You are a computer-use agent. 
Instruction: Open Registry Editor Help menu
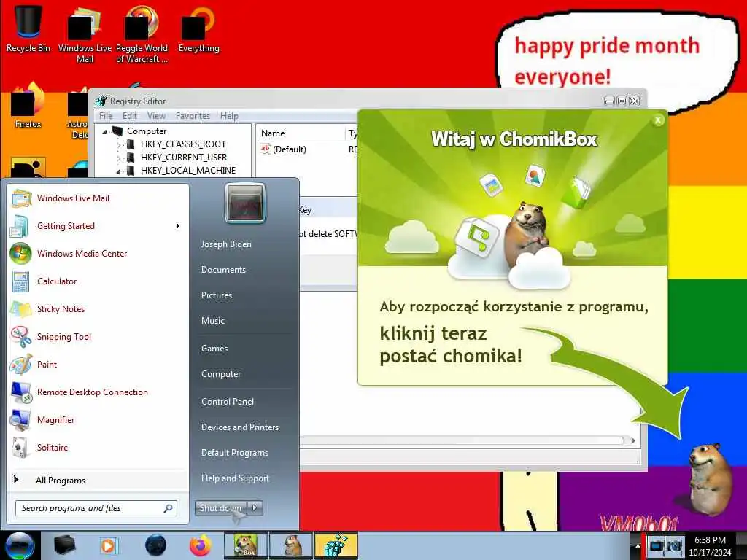pyautogui.click(x=229, y=116)
